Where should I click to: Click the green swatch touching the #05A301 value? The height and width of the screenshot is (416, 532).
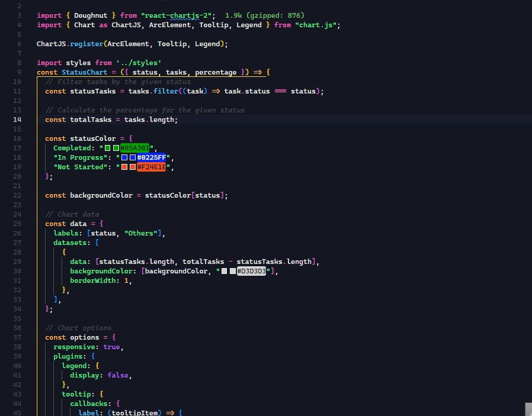tap(116, 148)
